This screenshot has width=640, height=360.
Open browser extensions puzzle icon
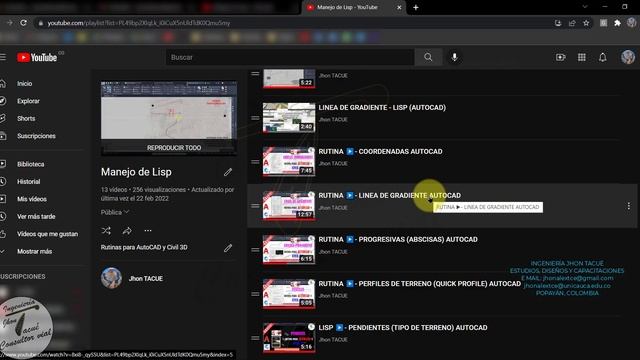(x=617, y=23)
